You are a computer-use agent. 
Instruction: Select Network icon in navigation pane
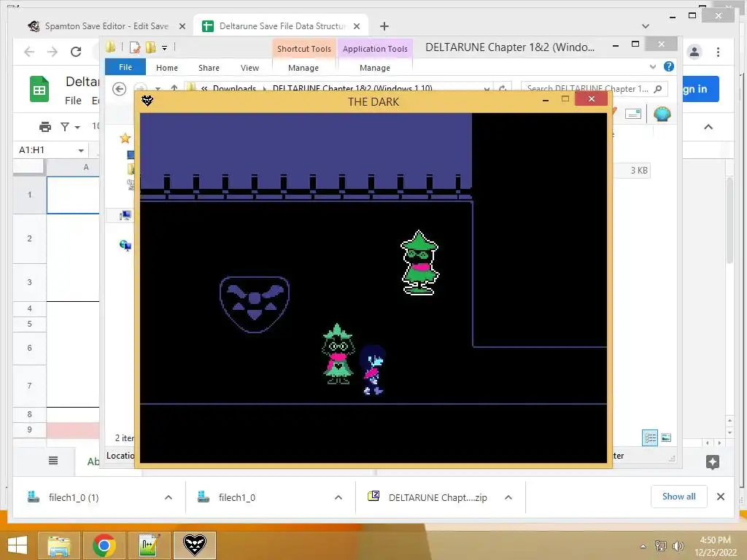coord(125,245)
